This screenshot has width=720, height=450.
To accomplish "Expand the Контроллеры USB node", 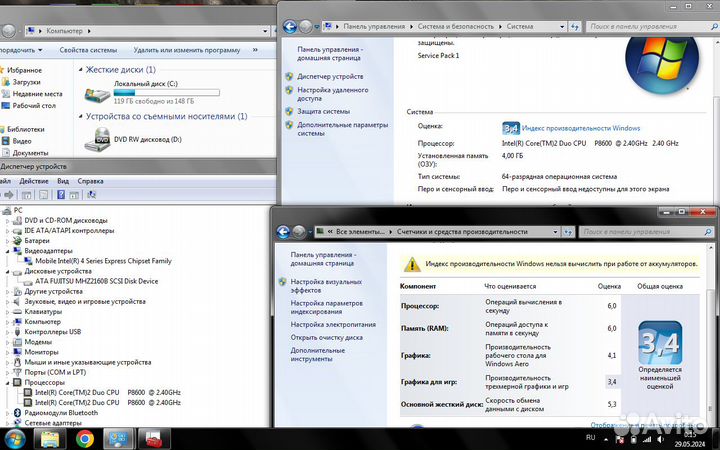I will [x=7, y=332].
